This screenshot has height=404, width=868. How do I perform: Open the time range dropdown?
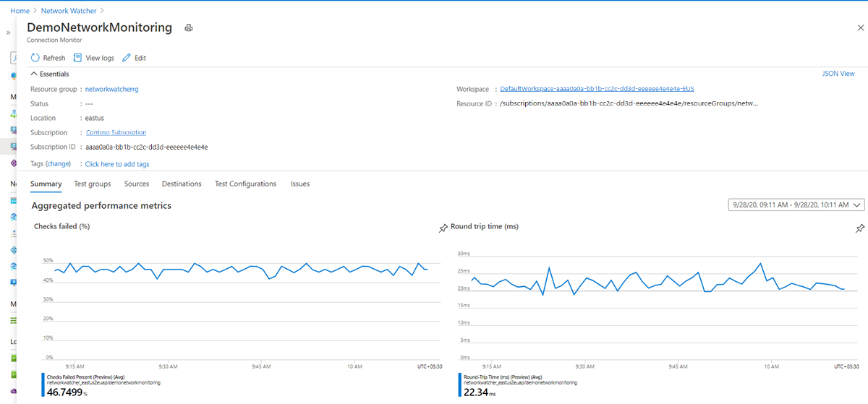796,205
